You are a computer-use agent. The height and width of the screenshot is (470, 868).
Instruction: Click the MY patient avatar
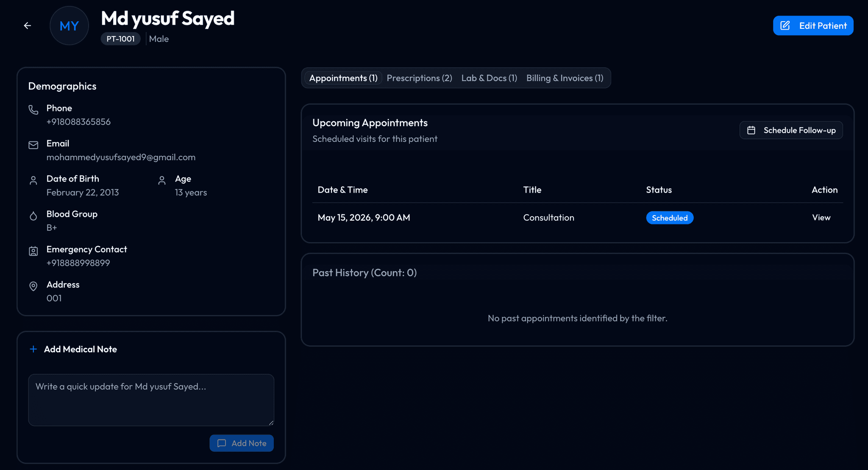69,26
